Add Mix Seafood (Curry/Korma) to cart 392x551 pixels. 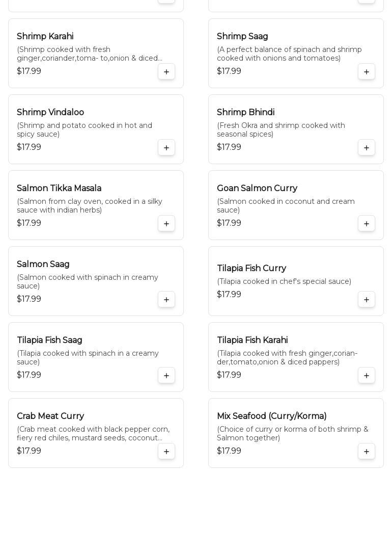tap(367, 452)
